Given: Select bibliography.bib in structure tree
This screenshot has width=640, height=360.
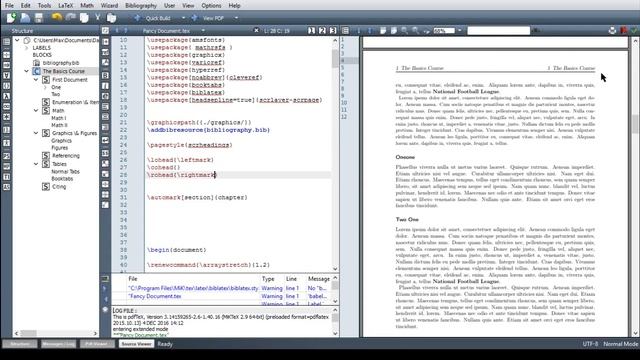Looking at the screenshot, I should [x=60, y=63].
